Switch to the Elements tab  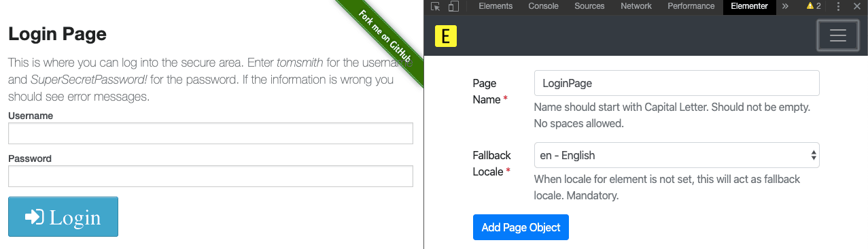[x=496, y=6]
